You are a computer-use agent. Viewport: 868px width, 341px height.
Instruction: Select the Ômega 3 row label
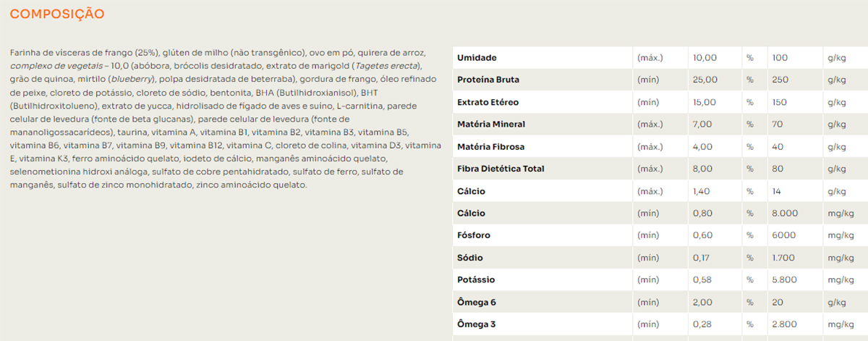tap(476, 324)
